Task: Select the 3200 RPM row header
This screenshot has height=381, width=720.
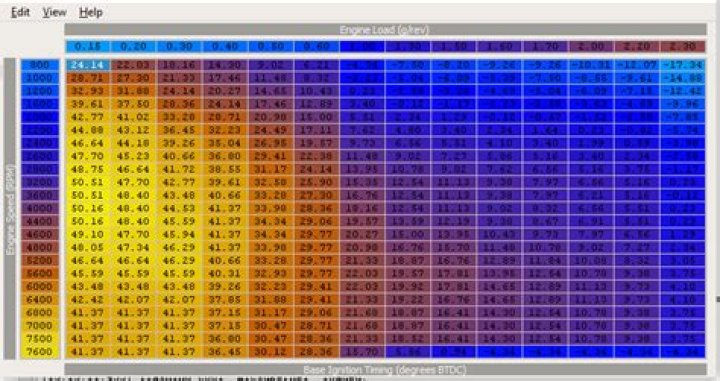Action: (x=39, y=182)
